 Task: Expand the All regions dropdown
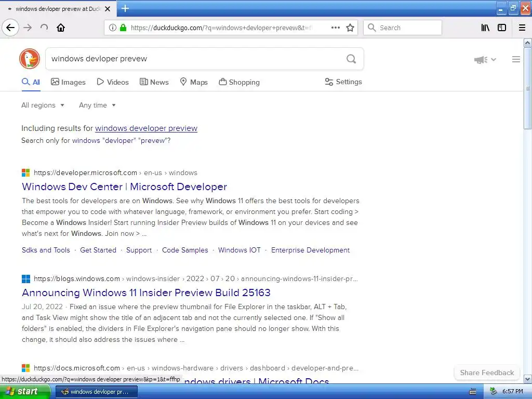click(x=43, y=105)
